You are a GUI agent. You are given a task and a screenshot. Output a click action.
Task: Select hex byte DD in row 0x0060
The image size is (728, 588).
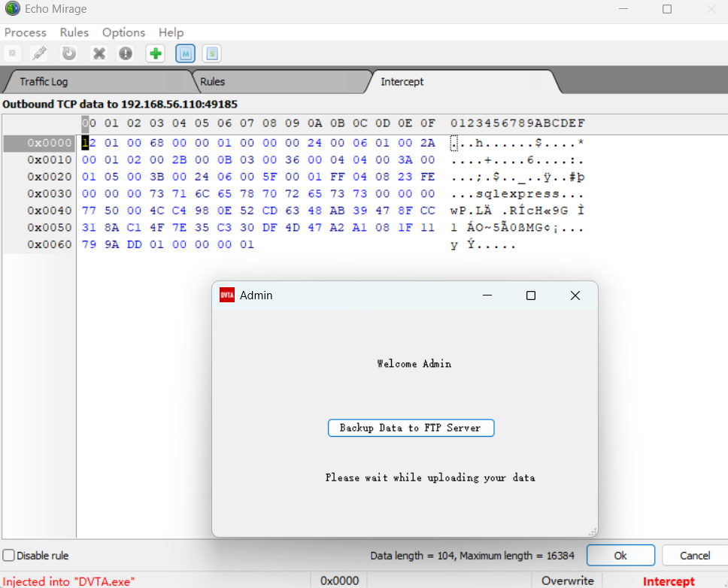point(134,244)
